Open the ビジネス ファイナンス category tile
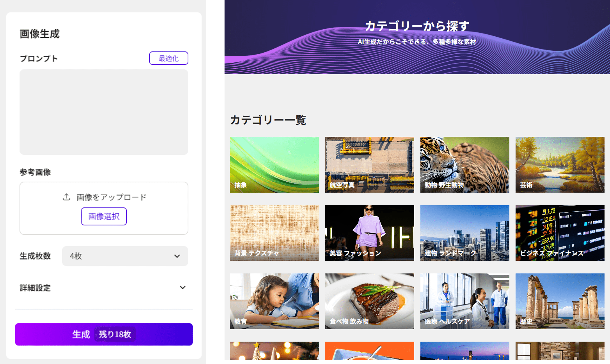Image resolution: width=610 pixels, height=364 pixels. [560, 233]
